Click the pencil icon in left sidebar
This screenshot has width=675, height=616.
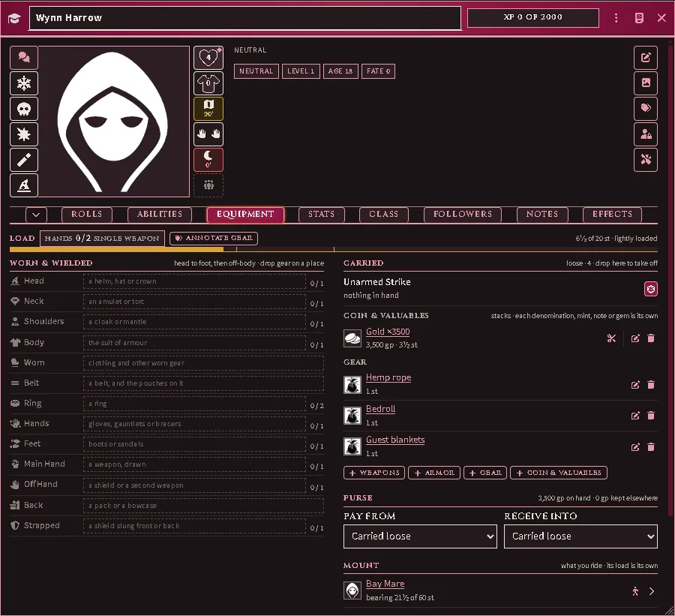(x=24, y=160)
